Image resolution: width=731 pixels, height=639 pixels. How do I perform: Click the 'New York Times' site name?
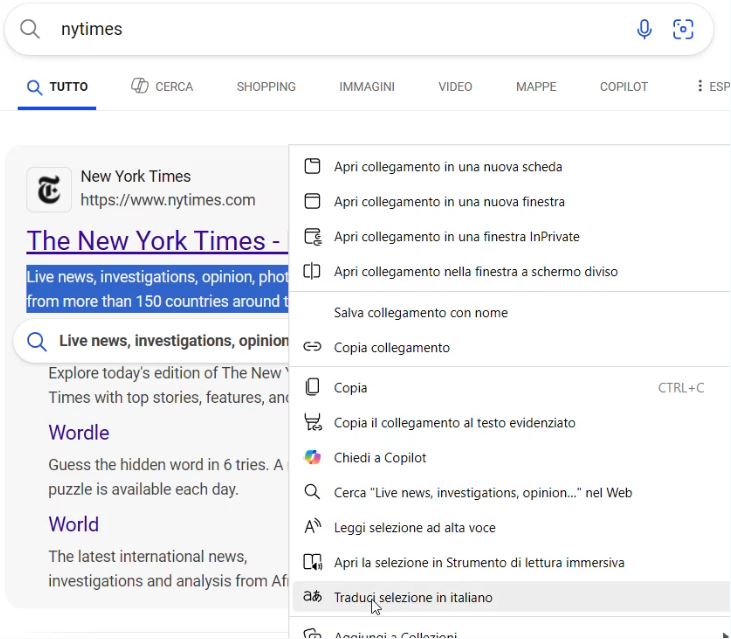pos(136,176)
